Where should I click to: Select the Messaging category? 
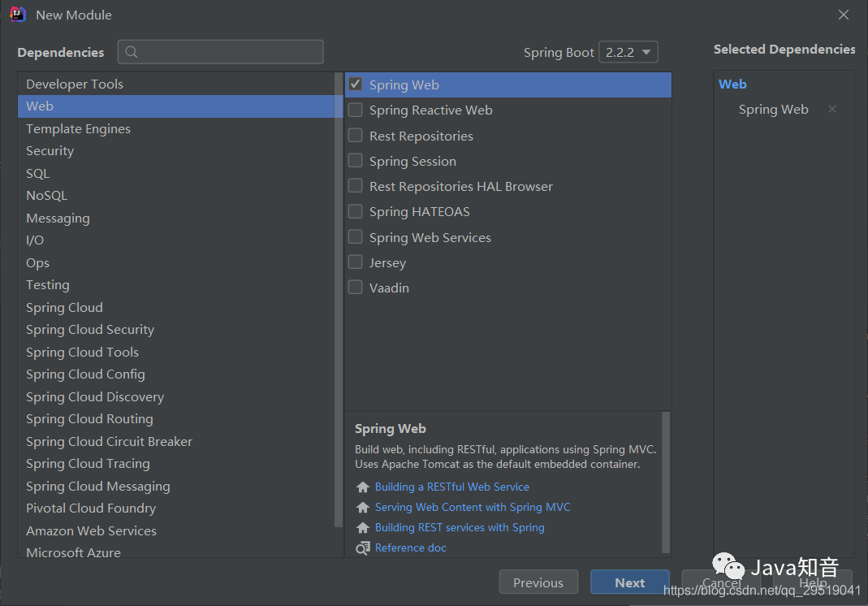pos(176,219)
